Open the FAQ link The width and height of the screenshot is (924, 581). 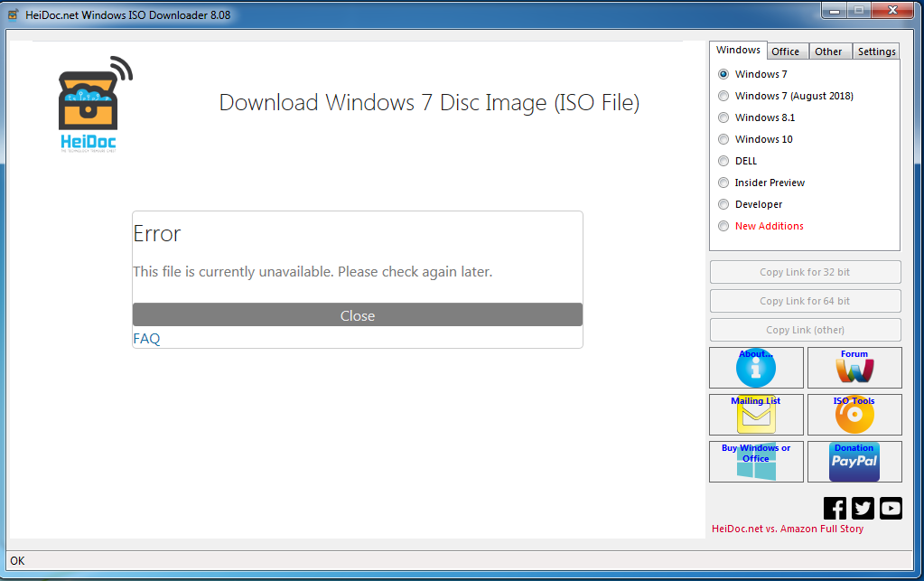point(146,339)
